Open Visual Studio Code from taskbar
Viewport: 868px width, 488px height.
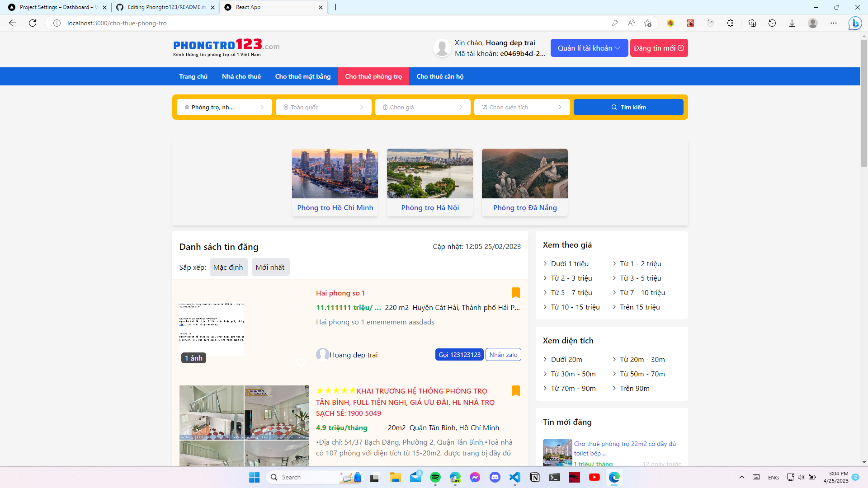(x=515, y=477)
